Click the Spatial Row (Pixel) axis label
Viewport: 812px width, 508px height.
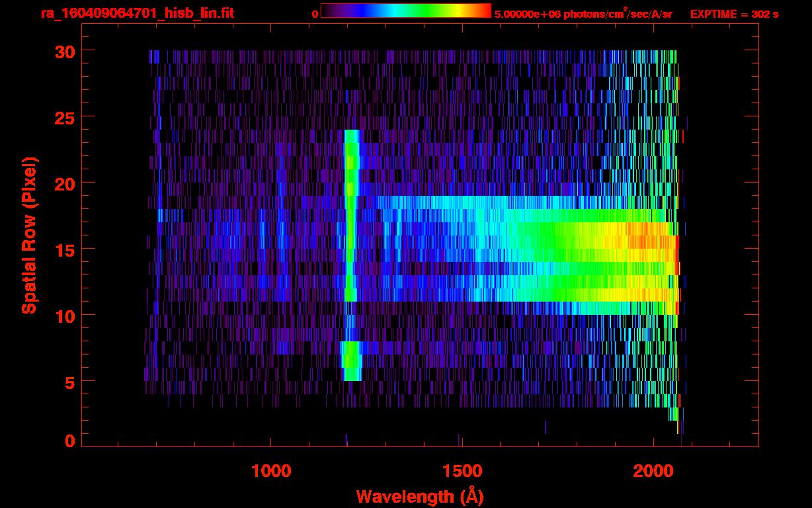pyautogui.click(x=29, y=235)
